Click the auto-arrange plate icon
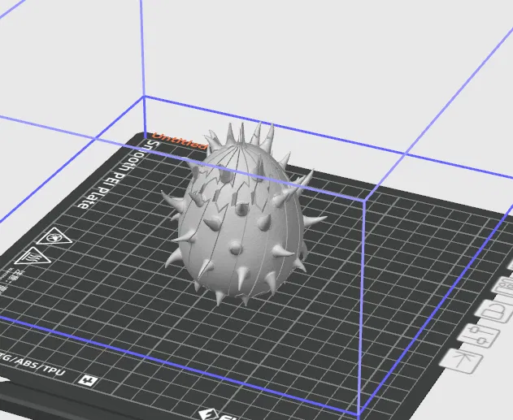This screenshot has height=420, width=513. coord(504,288)
